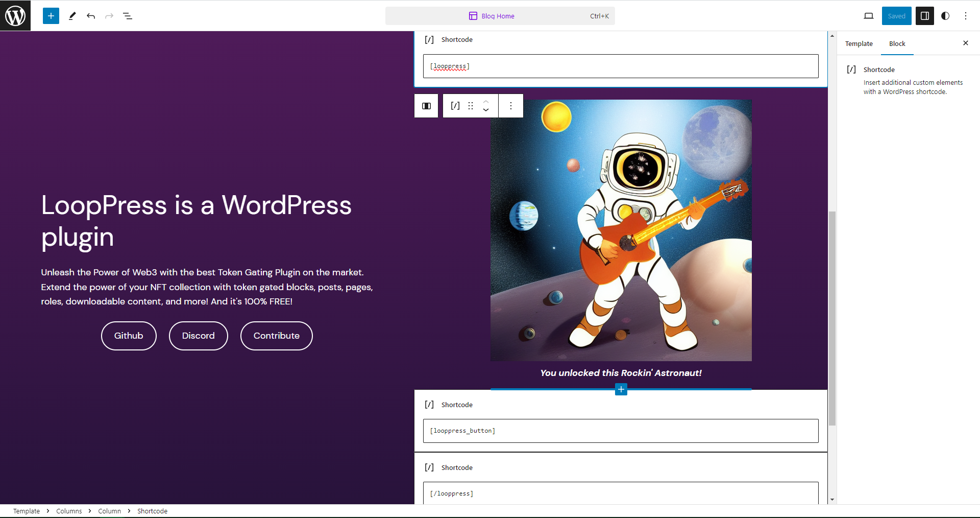
Task: Toggle the block inserter plus button
Action: [51, 16]
